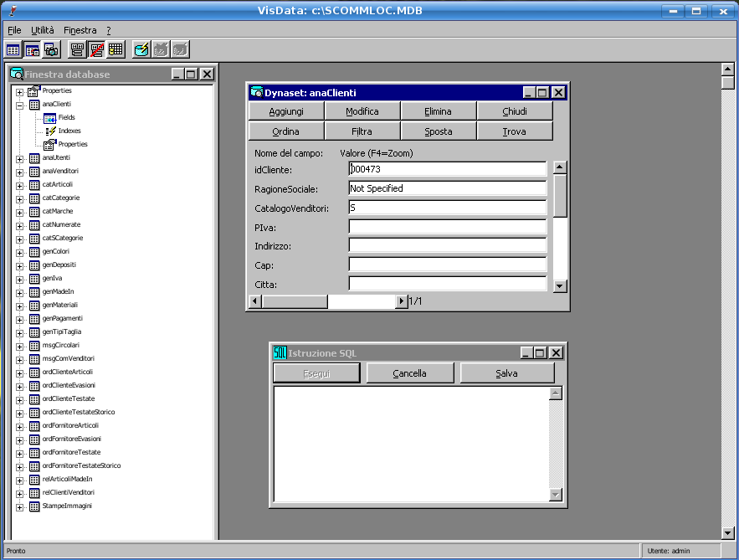Click the greyed Commit transaction icon

[x=180, y=49]
